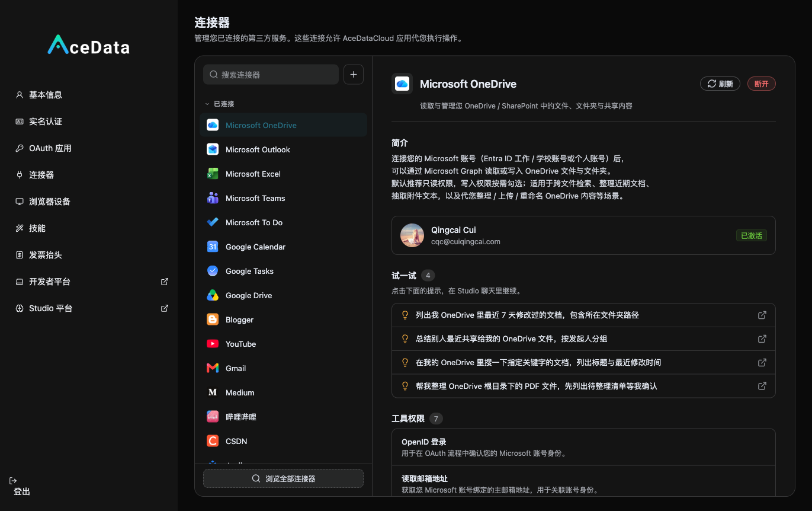Open external icon on 整理 PDF 文件 prompt
Screen dimensions: 812x511
click(762, 386)
